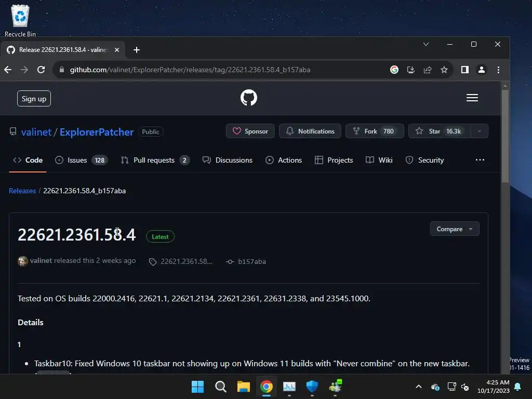Launch File Explorer from taskbar
The height and width of the screenshot is (399, 532).
coord(243,387)
